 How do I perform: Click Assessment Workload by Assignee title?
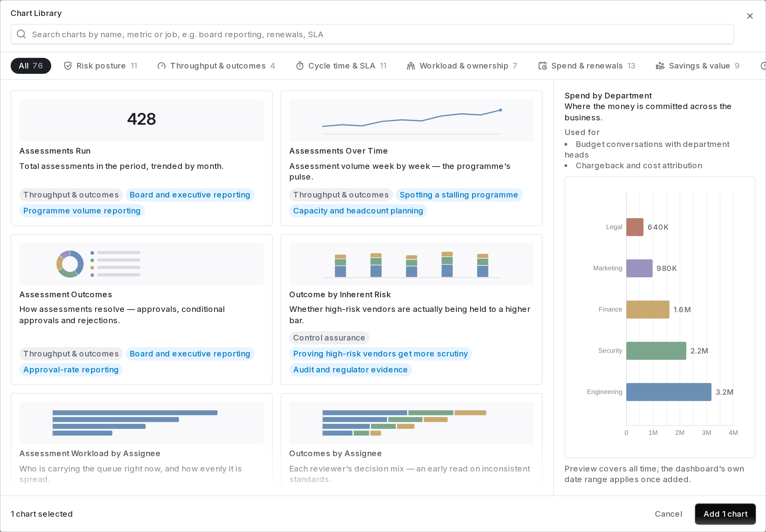[90, 453]
